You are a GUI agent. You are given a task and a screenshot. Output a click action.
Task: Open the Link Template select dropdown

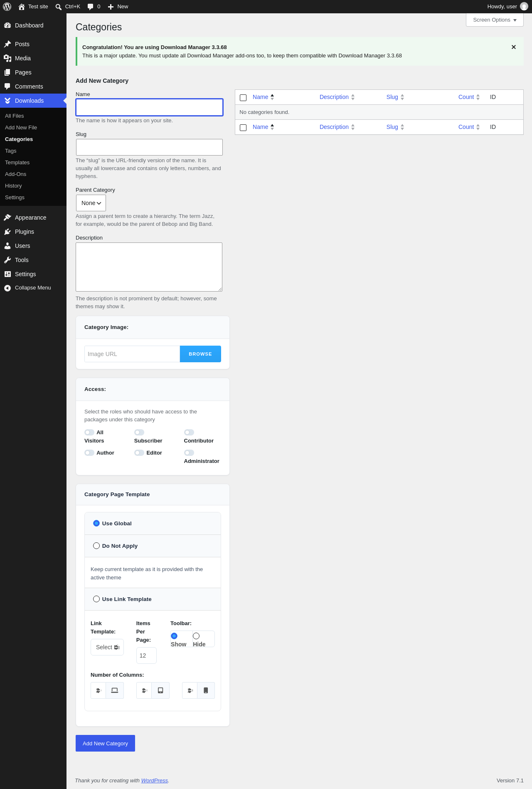click(x=107, y=647)
